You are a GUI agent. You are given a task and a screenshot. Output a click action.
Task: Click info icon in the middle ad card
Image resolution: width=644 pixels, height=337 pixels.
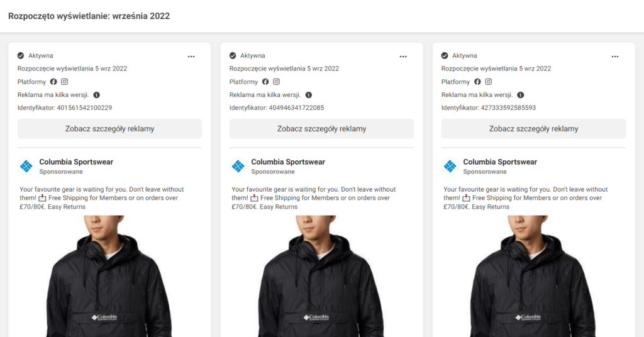308,95
